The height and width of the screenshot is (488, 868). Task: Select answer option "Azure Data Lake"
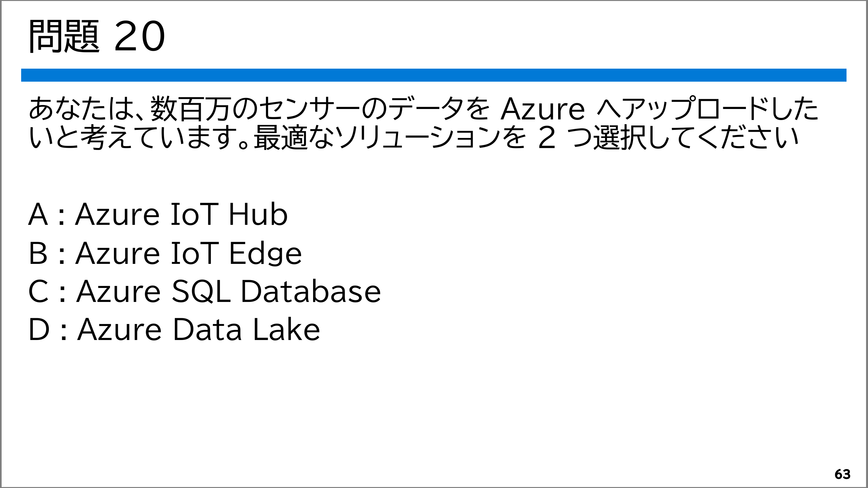point(199,329)
